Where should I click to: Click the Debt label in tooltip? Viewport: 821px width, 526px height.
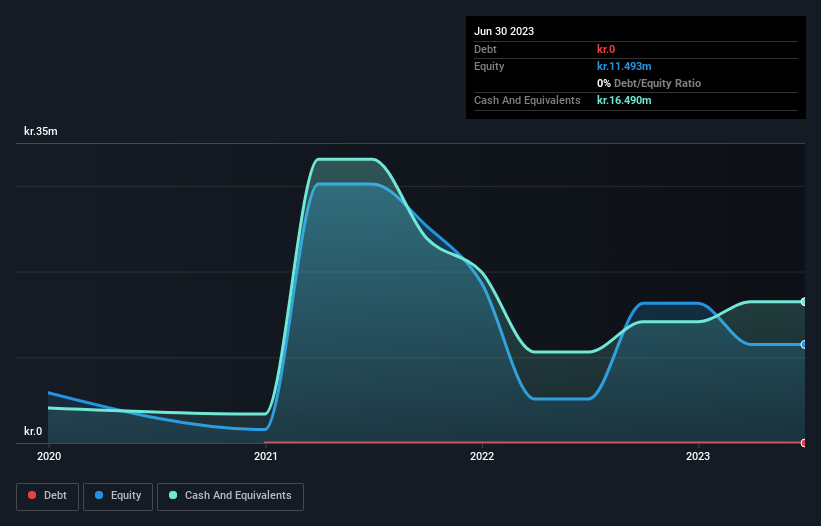point(485,49)
